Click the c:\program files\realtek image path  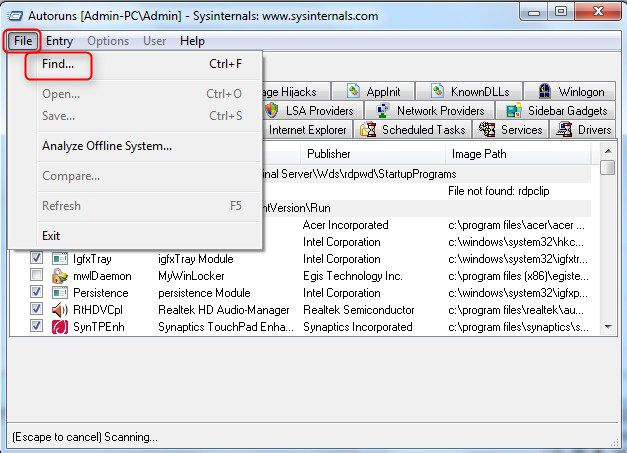click(516, 310)
